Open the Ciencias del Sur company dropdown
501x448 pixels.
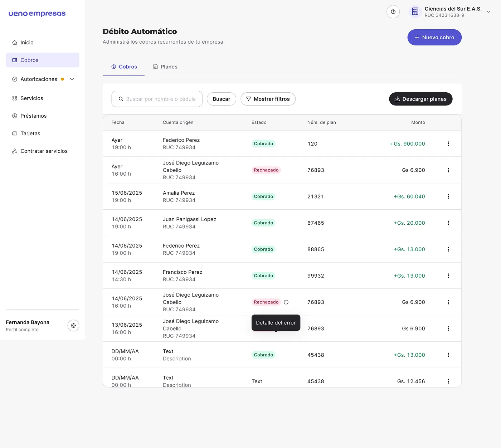[x=488, y=12]
